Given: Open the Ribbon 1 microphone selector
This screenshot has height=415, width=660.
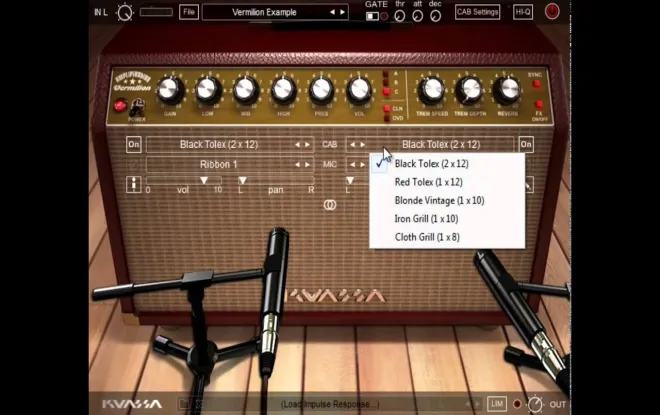Looking at the screenshot, I should coord(218,164).
